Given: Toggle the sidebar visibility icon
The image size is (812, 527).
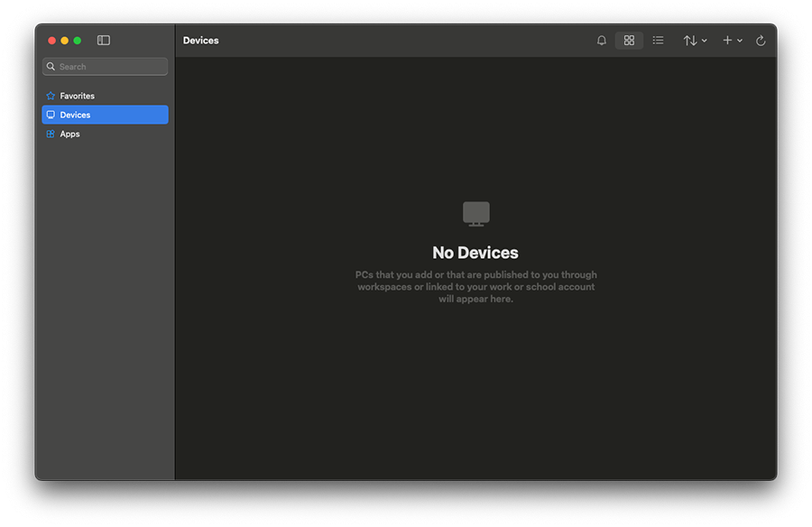Looking at the screenshot, I should pyautogui.click(x=104, y=41).
